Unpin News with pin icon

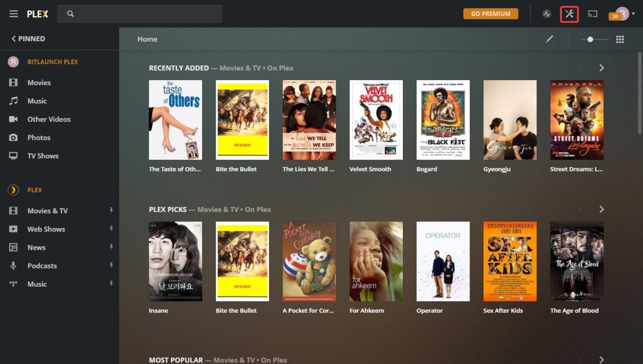tap(111, 247)
